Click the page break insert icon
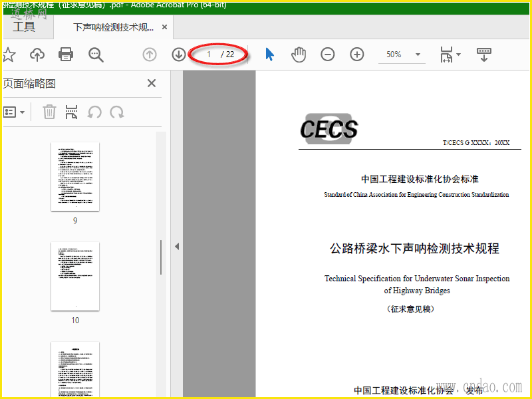This screenshot has width=532, height=399. click(71, 112)
